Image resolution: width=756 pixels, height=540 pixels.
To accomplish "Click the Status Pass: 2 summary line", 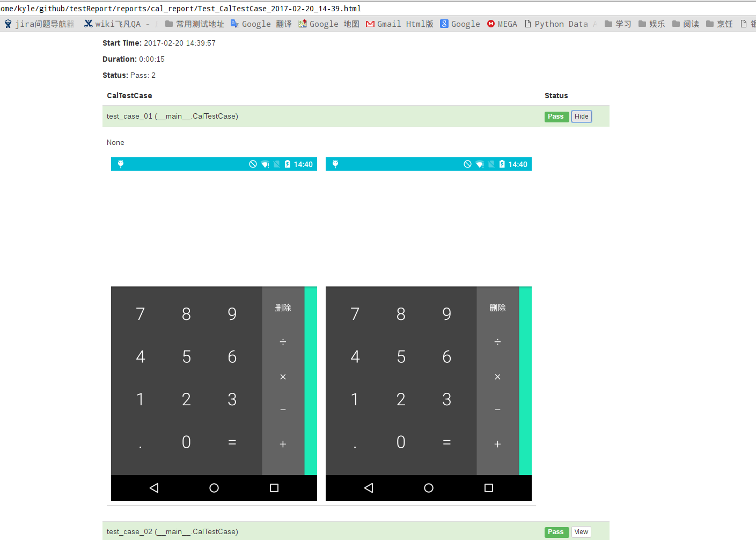I will coord(129,75).
